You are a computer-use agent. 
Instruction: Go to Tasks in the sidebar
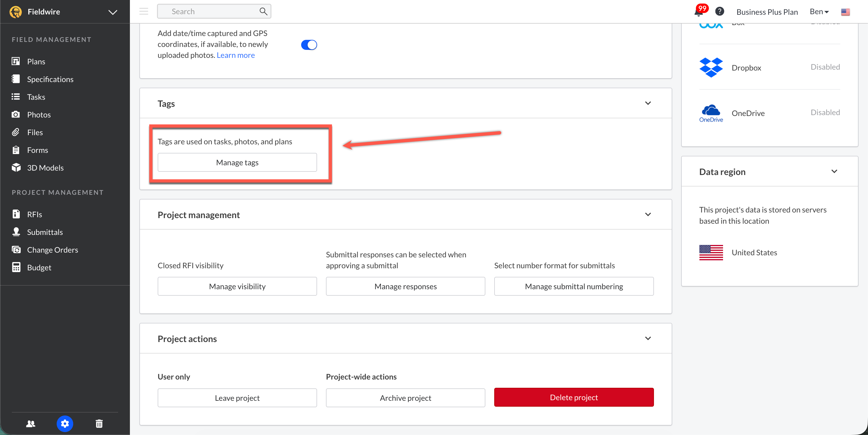[x=36, y=97]
